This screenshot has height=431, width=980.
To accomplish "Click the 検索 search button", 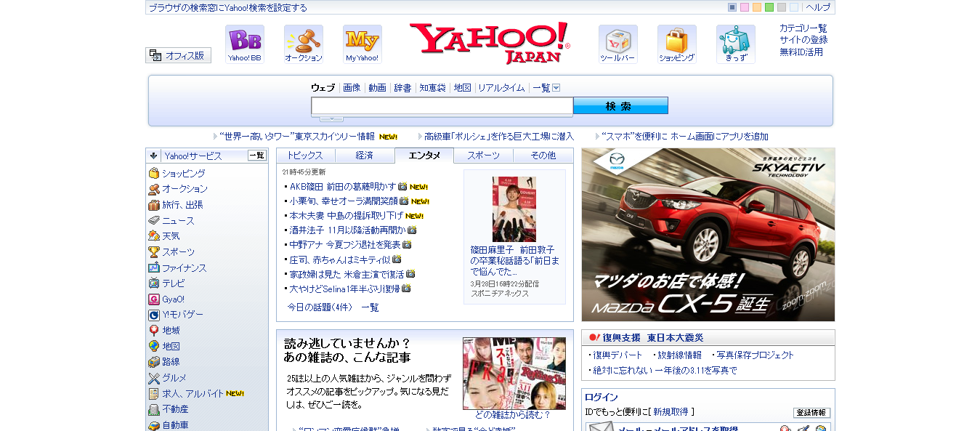I will (620, 106).
